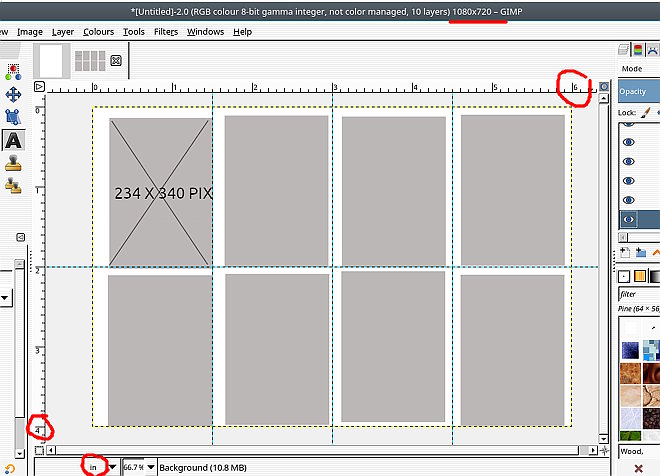Open the Gradients dialog tab
This screenshot has height=476, width=660.
[655, 277]
